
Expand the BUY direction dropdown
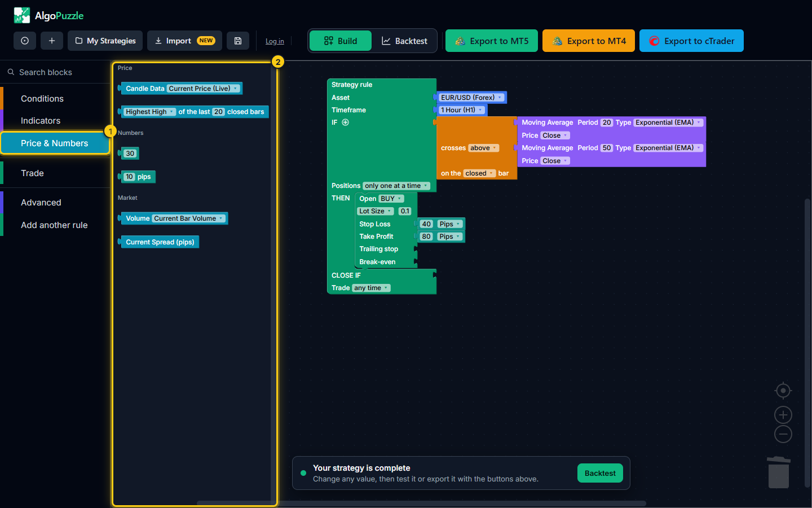click(391, 199)
